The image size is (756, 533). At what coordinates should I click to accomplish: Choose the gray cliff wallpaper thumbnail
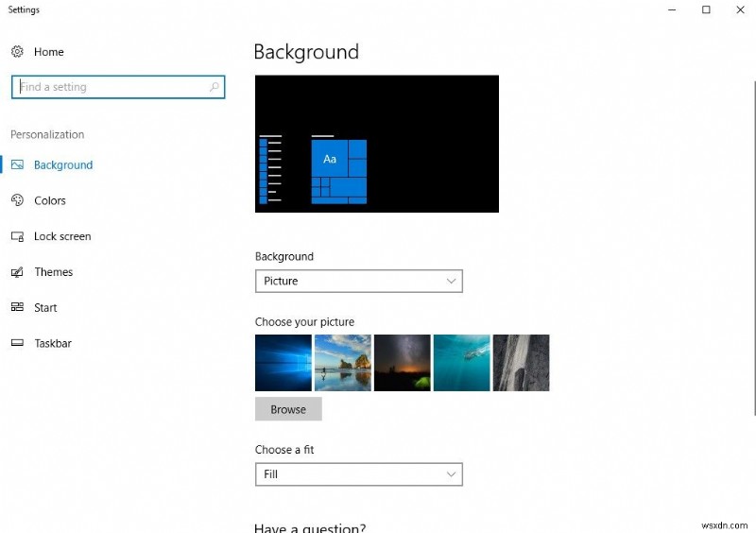click(x=522, y=363)
